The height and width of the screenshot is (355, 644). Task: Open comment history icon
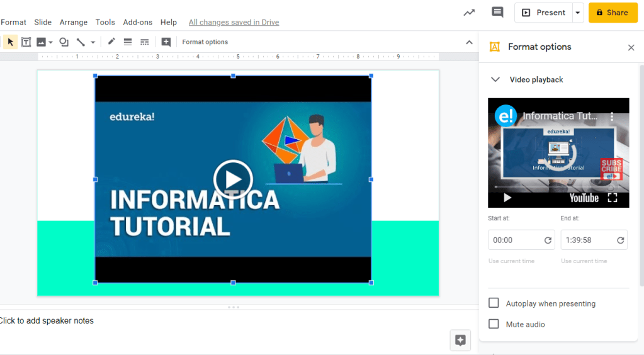point(497,13)
